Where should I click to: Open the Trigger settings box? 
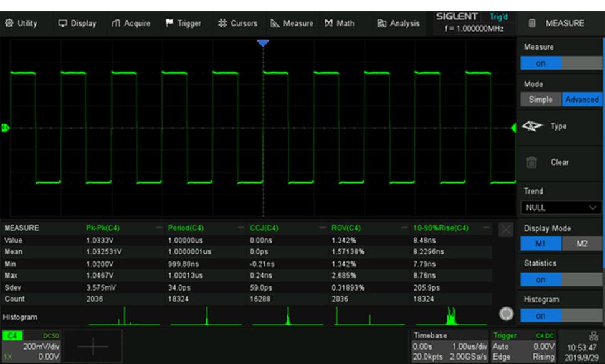pos(525,346)
